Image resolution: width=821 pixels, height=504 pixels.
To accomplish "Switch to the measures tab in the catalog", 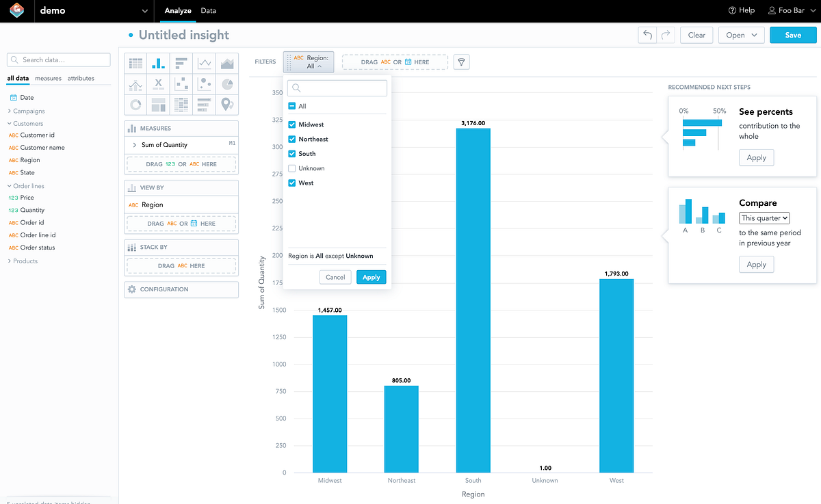I will (48, 78).
